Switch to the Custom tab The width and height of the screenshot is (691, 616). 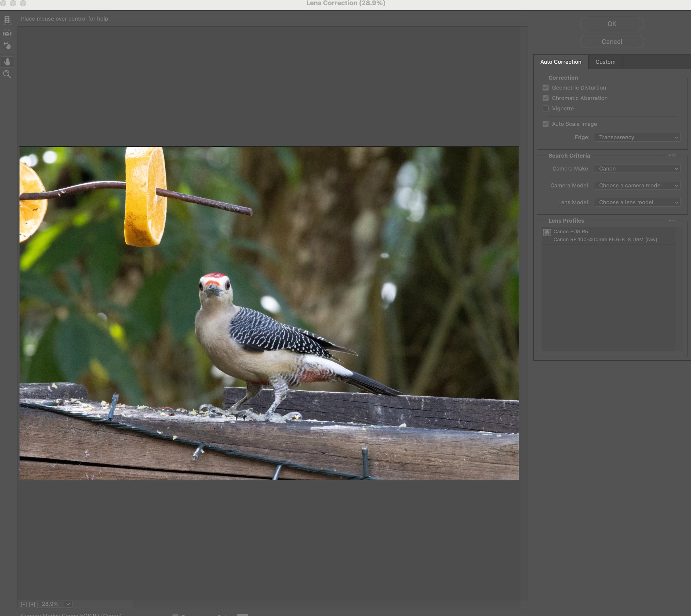coord(605,62)
